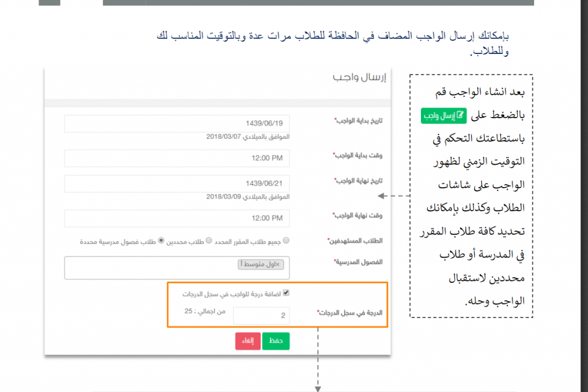Viewport: 588px width, 392px height.
Task: Click the تاريخ بداية الواجب label
Action: pos(358,121)
